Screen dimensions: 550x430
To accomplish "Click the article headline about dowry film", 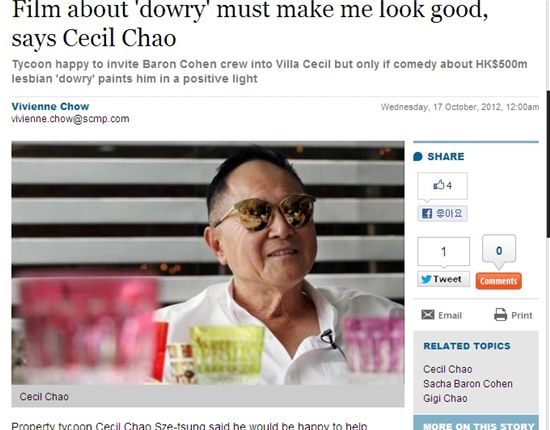I will point(250,24).
